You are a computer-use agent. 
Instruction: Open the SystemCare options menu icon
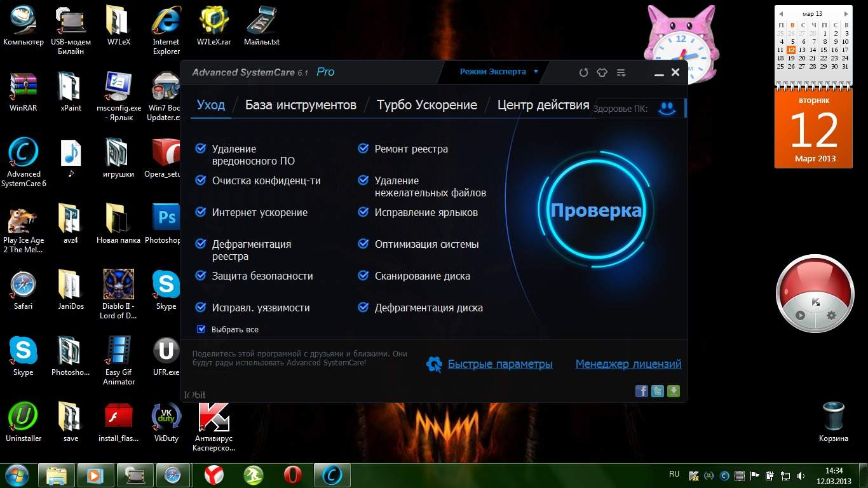[x=621, y=72]
